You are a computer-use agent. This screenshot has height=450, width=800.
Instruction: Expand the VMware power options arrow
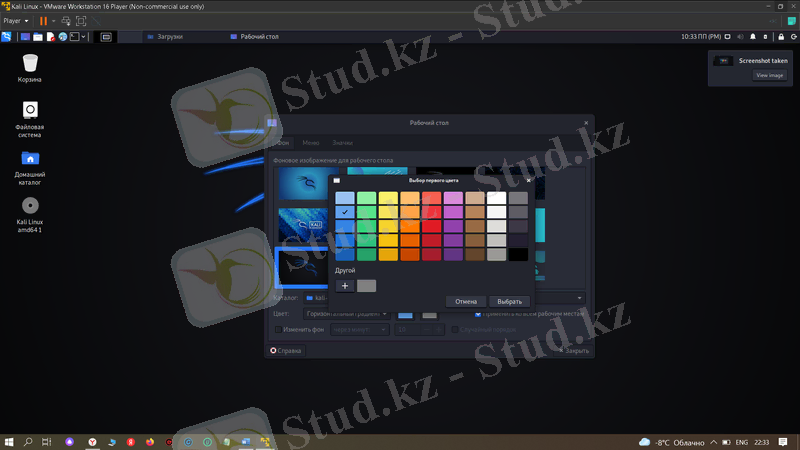(53, 21)
